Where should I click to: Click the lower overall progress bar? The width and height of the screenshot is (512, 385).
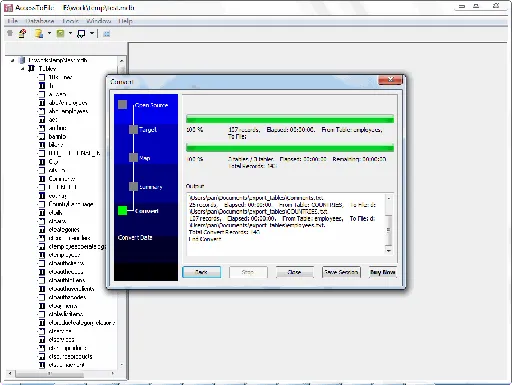290,148
